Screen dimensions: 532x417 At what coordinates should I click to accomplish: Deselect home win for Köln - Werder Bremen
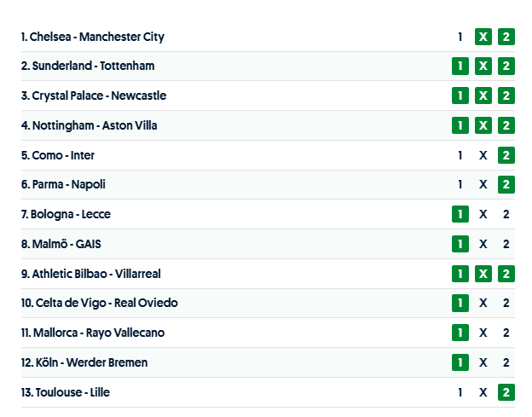[460, 362]
